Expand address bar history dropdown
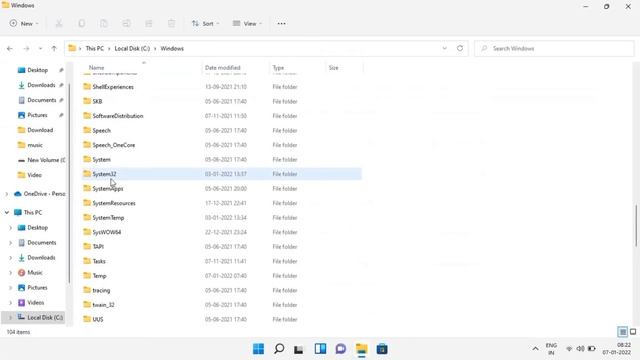The height and width of the screenshot is (360, 640). point(444,48)
